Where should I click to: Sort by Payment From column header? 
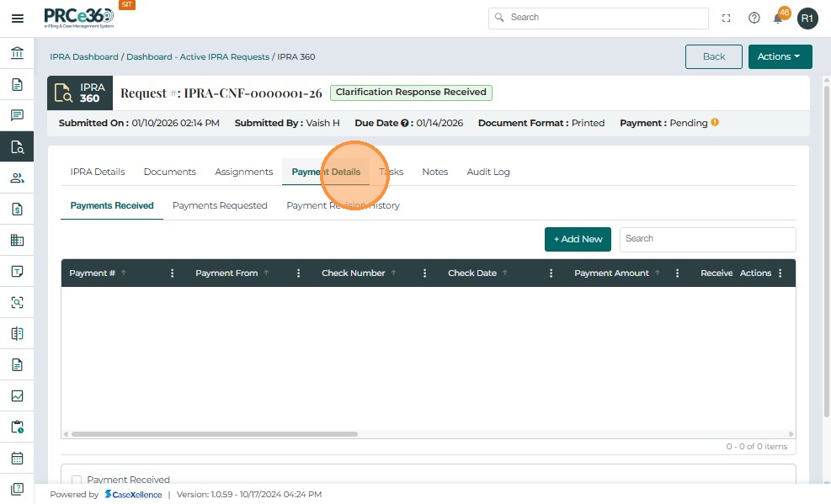226,273
